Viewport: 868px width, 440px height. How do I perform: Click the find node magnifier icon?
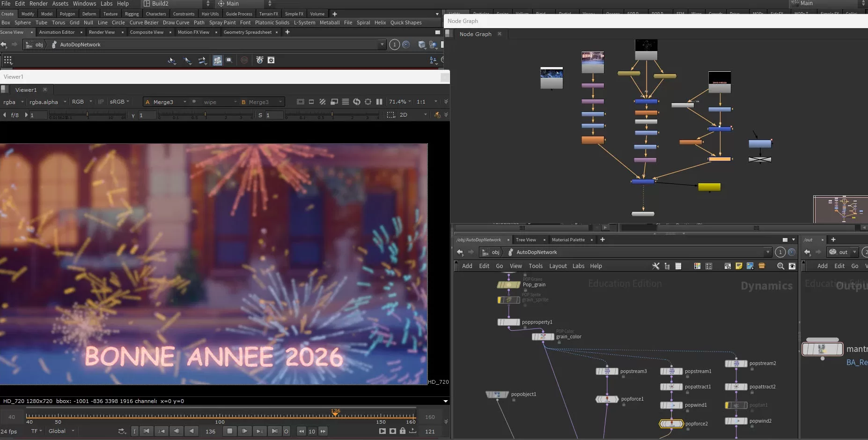tap(780, 266)
